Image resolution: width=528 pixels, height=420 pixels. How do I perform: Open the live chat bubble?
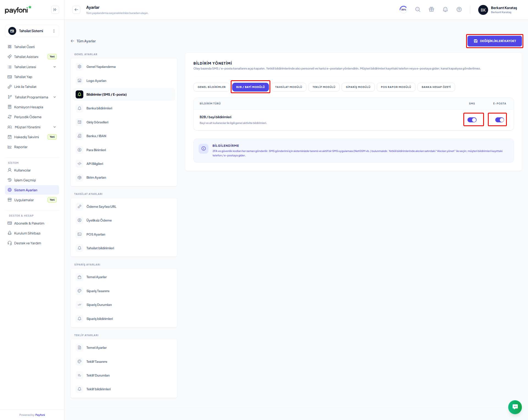(515, 407)
